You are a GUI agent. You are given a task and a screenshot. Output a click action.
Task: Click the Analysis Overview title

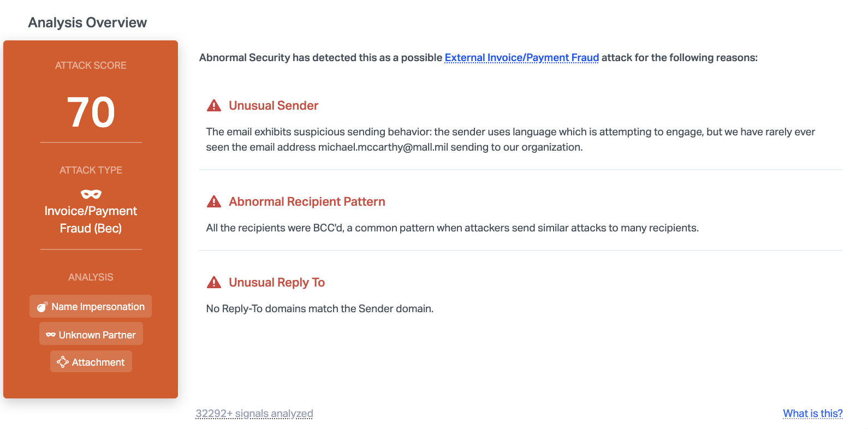point(87,22)
